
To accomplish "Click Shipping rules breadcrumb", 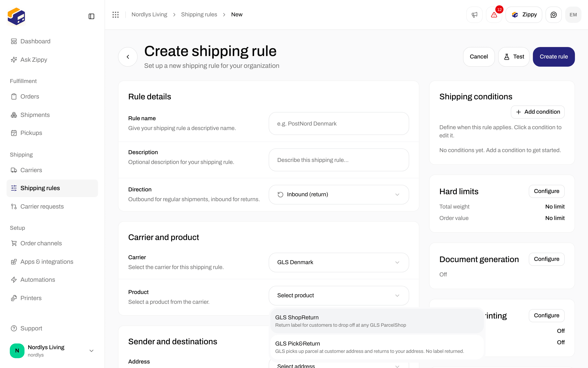I will coord(199,15).
